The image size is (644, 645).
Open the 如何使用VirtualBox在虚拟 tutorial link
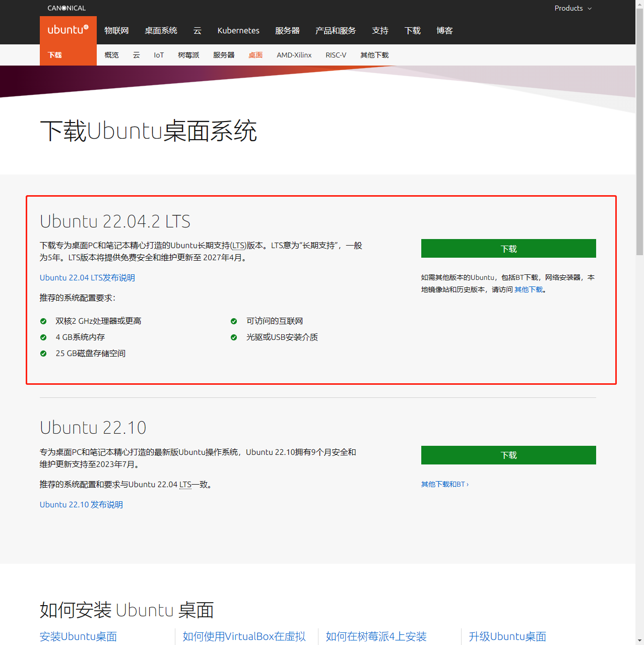click(244, 636)
